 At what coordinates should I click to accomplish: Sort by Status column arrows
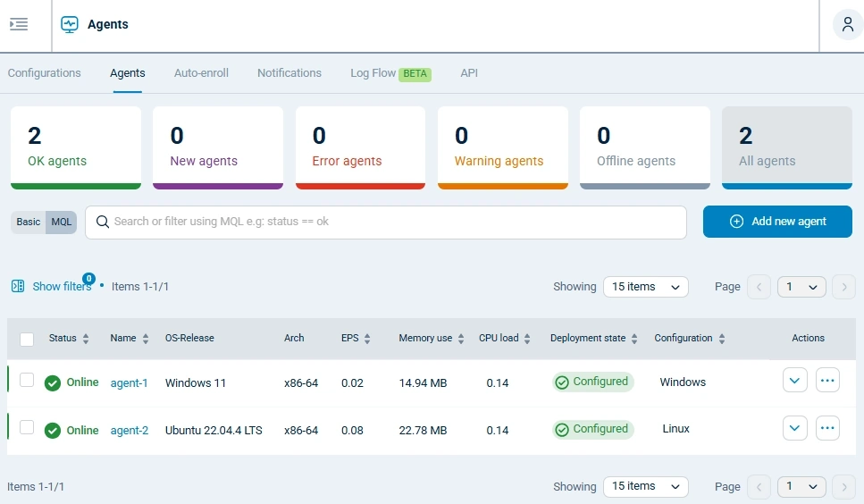(x=86, y=339)
